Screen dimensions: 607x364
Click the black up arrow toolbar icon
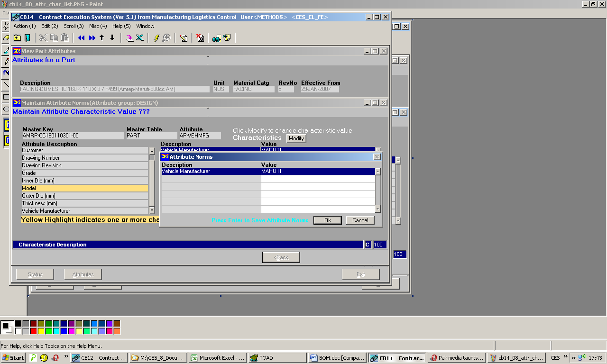click(102, 38)
